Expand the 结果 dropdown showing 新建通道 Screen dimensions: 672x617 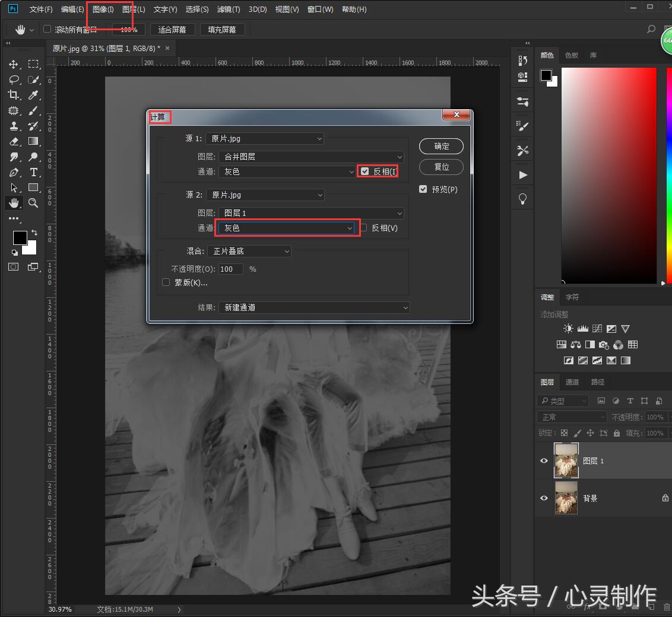click(313, 307)
